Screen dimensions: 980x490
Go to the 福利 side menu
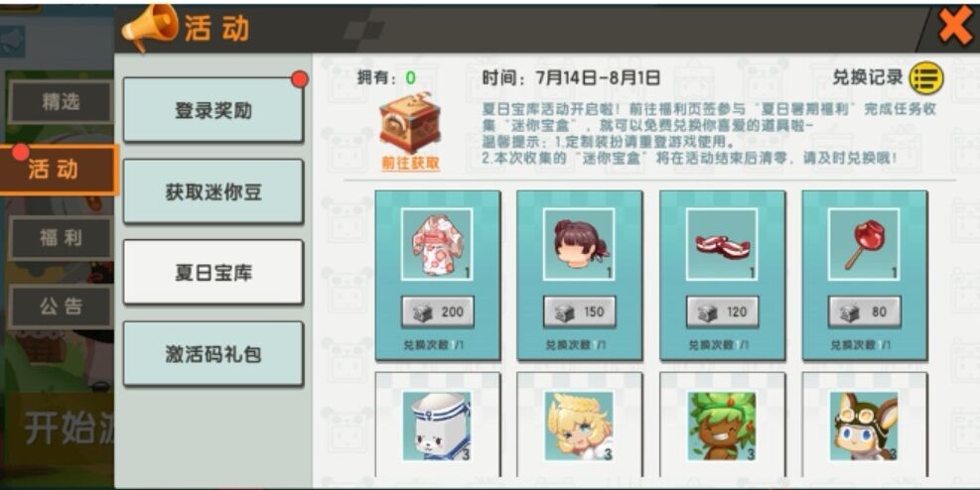point(61,237)
